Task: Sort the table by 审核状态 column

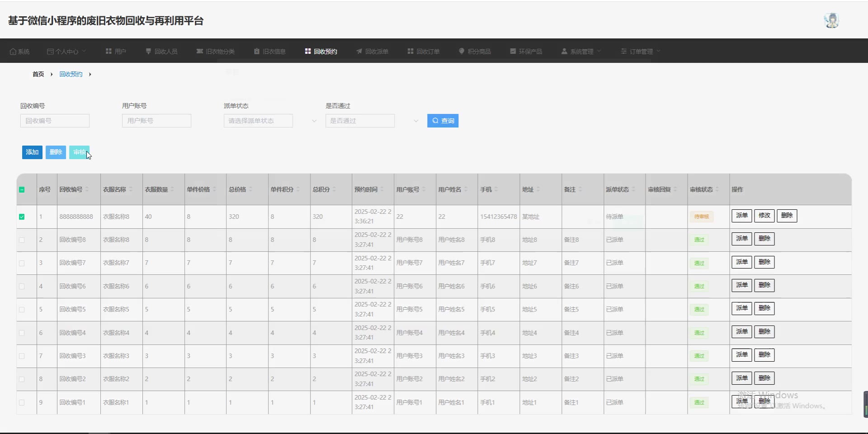Action: pyautogui.click(x=717, y=189)
